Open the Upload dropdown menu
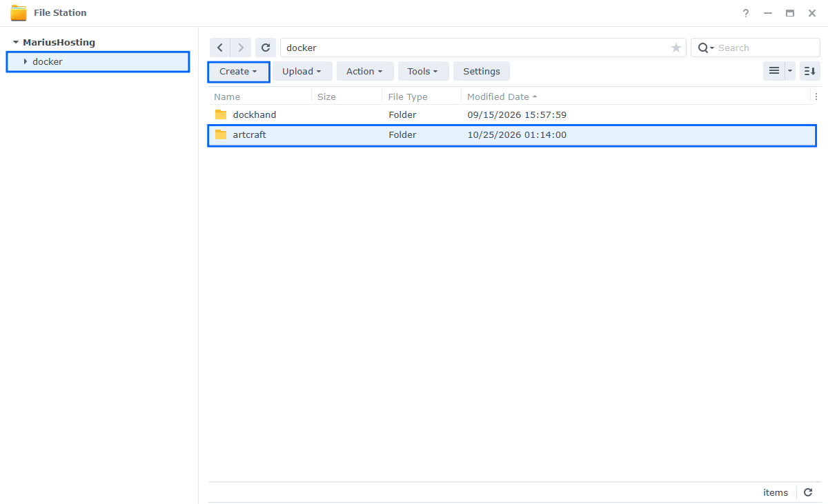 302,71
